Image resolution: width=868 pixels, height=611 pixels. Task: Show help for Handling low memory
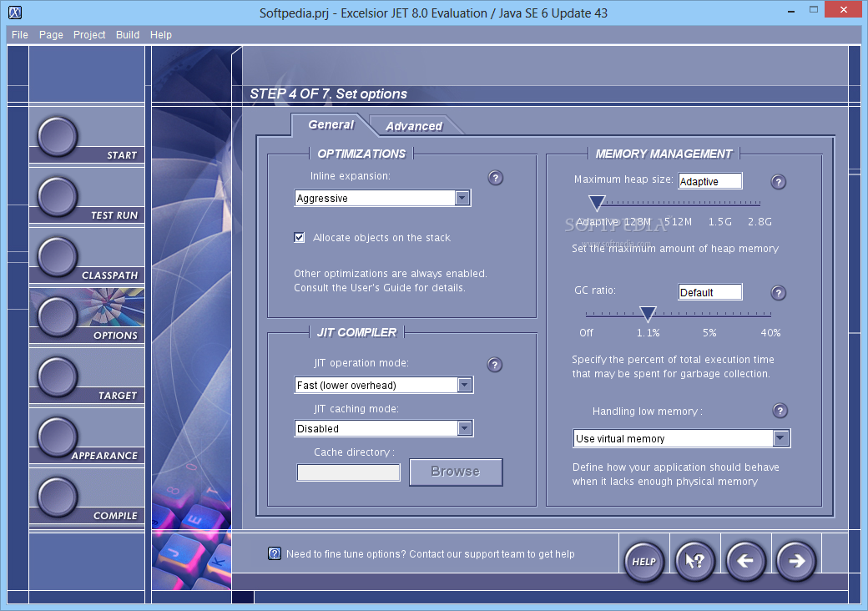pos(780,411)
